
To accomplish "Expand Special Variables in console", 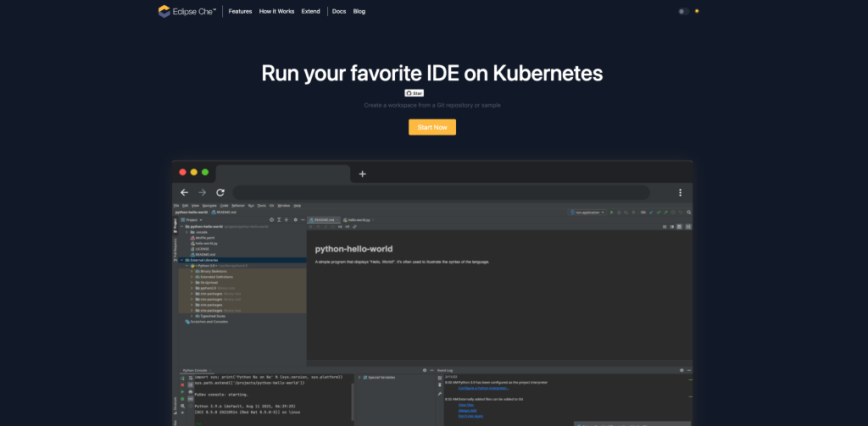I will 359,378.
